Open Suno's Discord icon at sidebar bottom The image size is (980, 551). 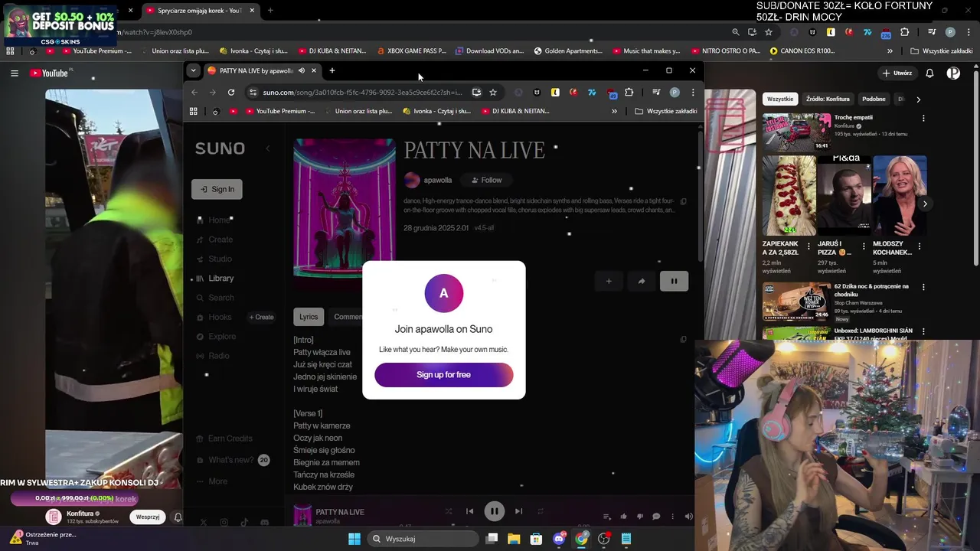(265, 523)
